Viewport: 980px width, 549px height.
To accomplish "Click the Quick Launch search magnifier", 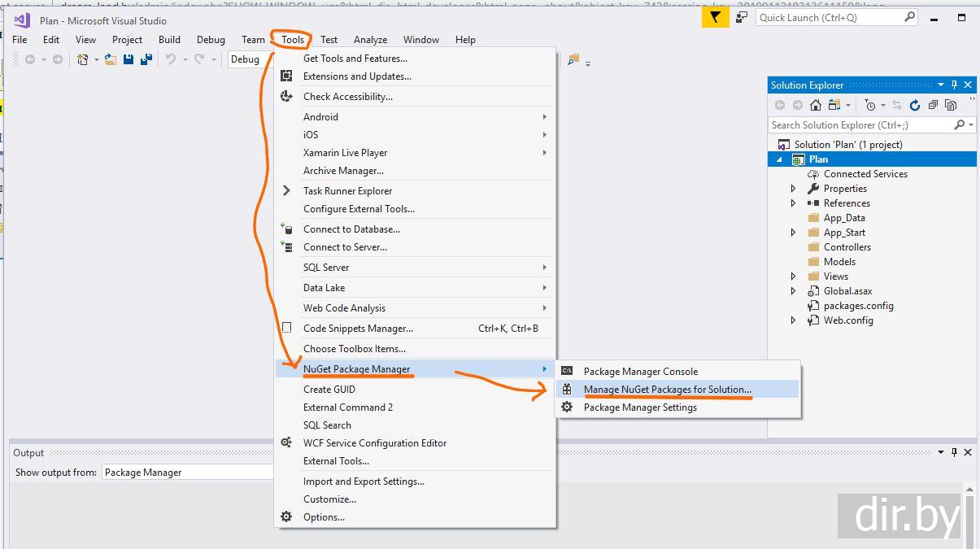I will [910, 17].
